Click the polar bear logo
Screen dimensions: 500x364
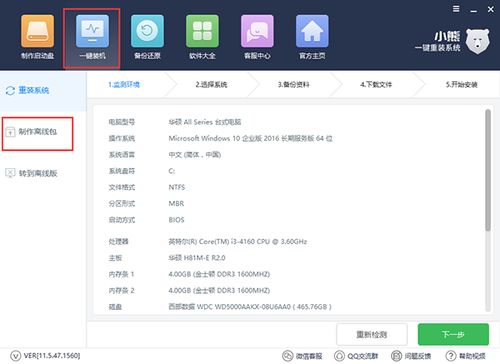[477, 41]
